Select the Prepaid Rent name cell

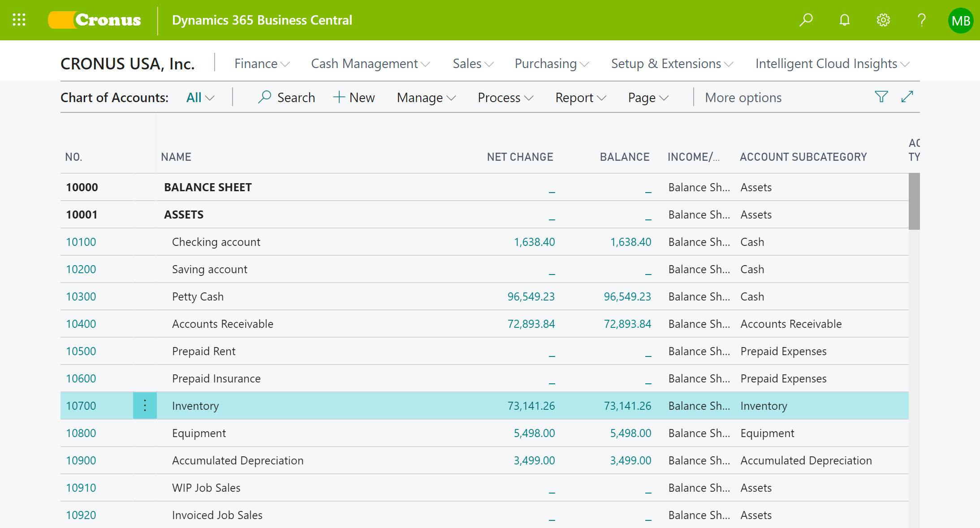[203, 351]
